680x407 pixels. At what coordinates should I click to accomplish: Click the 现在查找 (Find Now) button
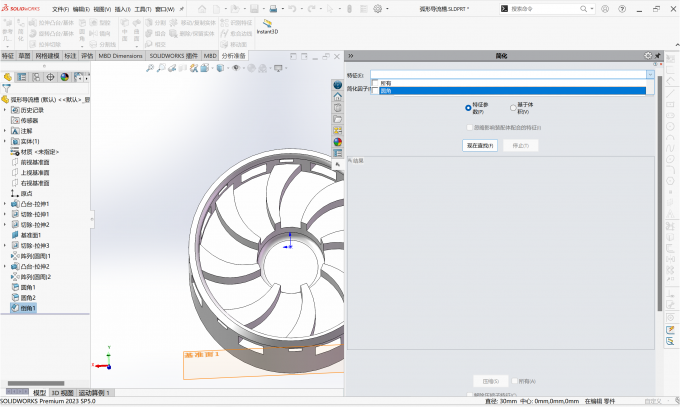coord(480,145)
